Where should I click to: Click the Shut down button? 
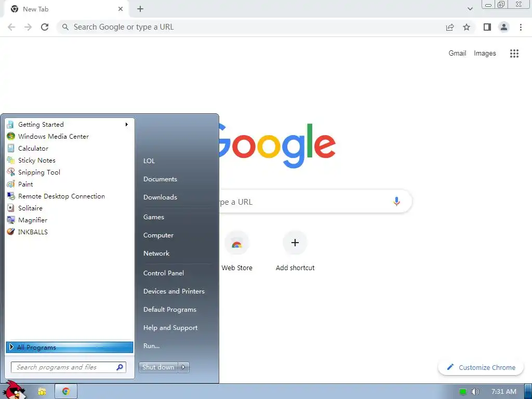click(x=158, y=367)
